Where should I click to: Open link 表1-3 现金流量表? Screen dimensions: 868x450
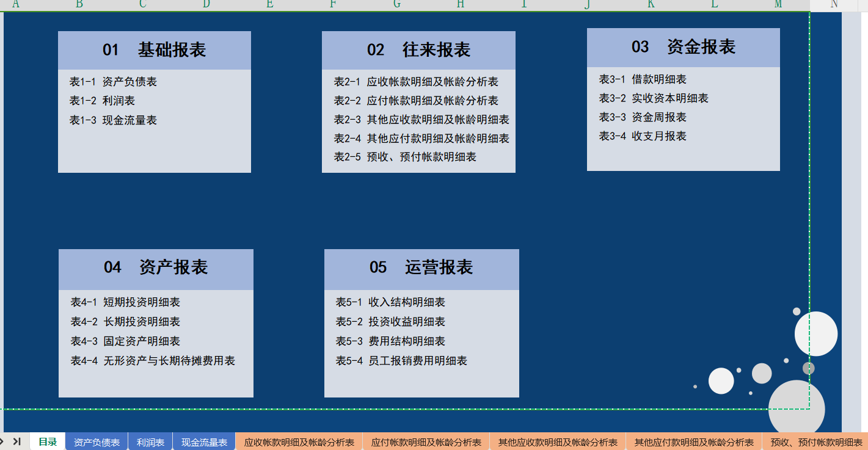point(113,120)
